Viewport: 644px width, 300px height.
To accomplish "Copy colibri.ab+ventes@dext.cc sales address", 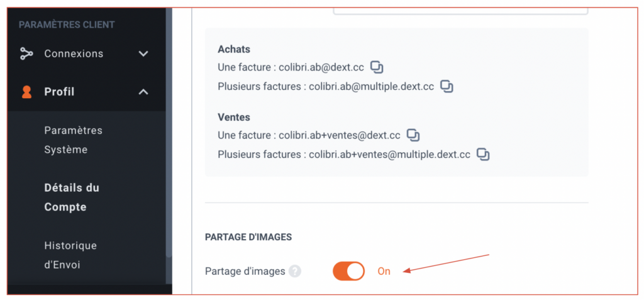I will pyautogui.click(x=413, y=135).
